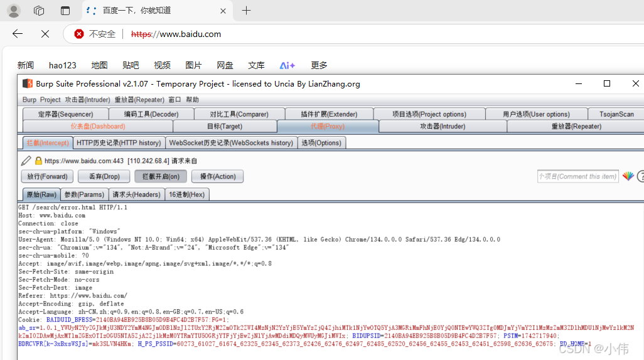Open Baidu 视频 link

[162, 65]
